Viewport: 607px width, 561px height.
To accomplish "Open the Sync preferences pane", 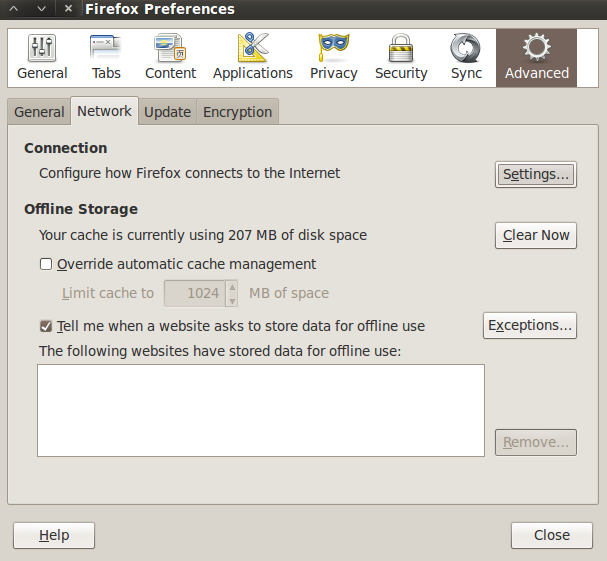I will [x=466, y=58].
